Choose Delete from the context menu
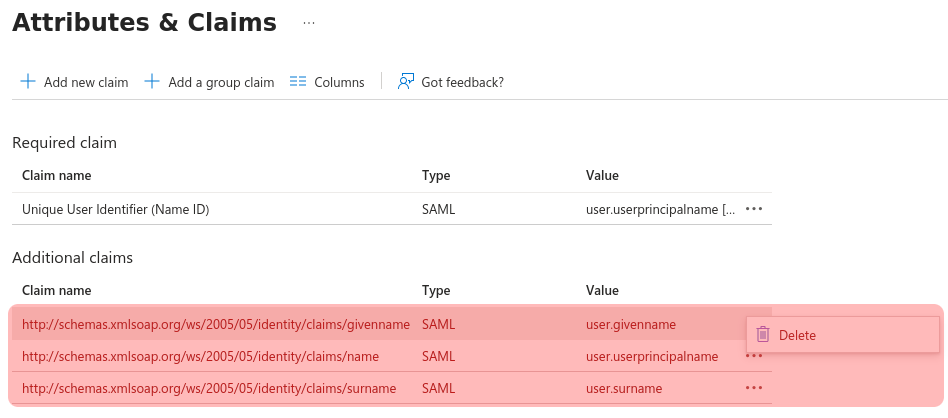 tap(797, 335)
